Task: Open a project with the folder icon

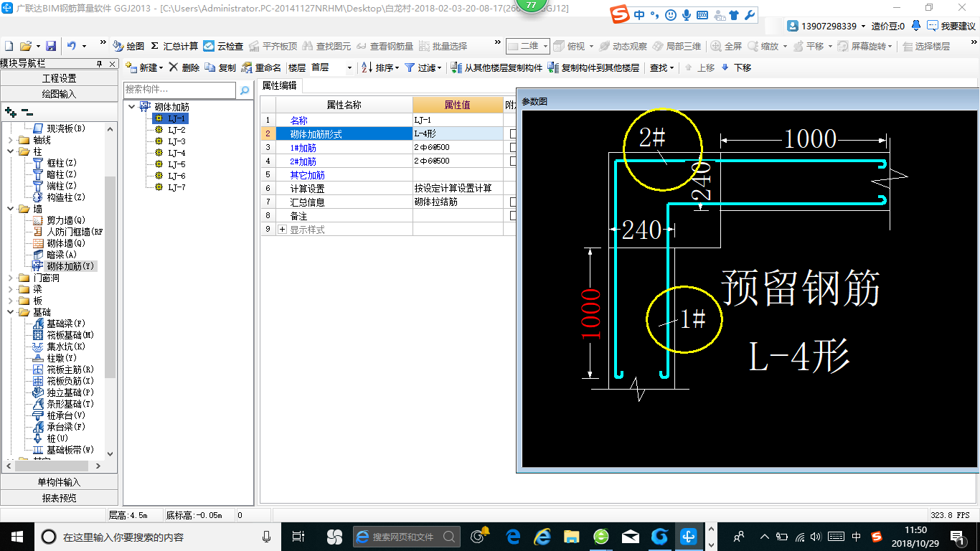Action: 25,46
